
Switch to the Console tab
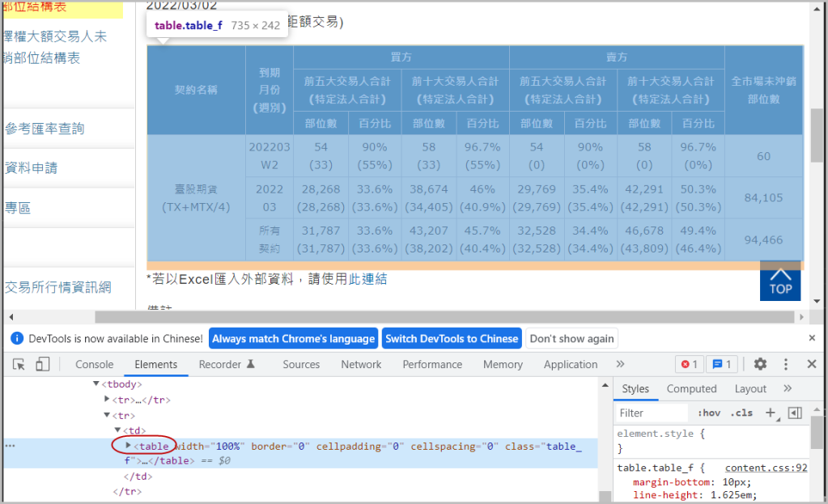coord(94,365)
